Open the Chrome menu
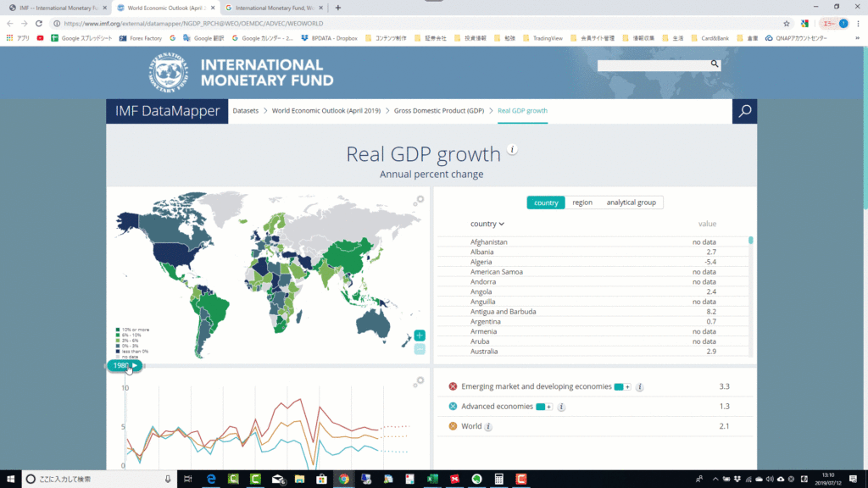868x488 pixels. (x=858, y=23)
